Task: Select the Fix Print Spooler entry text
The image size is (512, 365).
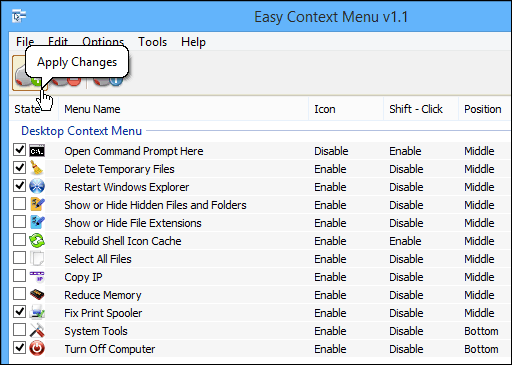Action: 103,313
